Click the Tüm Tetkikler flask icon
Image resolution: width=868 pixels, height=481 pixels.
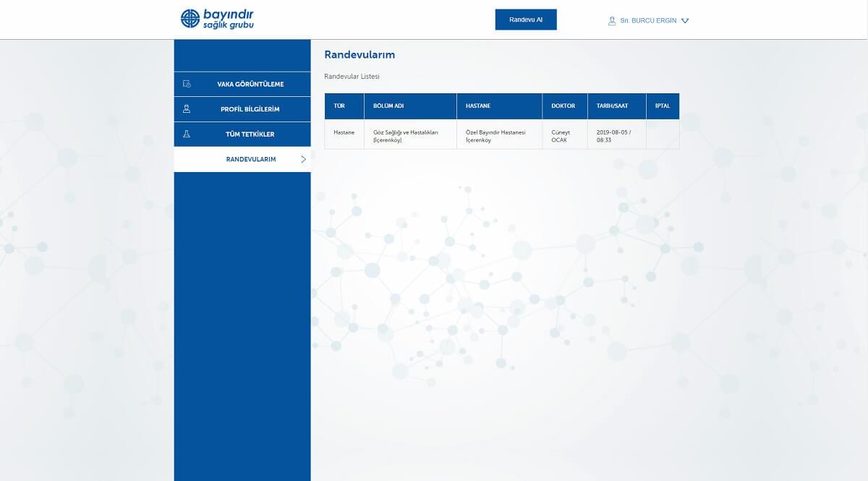click(x=187, y=134)
